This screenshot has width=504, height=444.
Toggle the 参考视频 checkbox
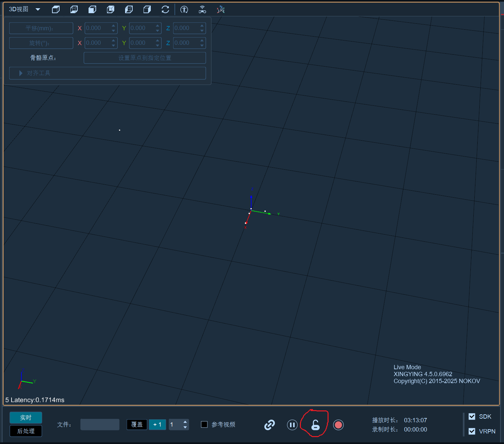[204, 425]
